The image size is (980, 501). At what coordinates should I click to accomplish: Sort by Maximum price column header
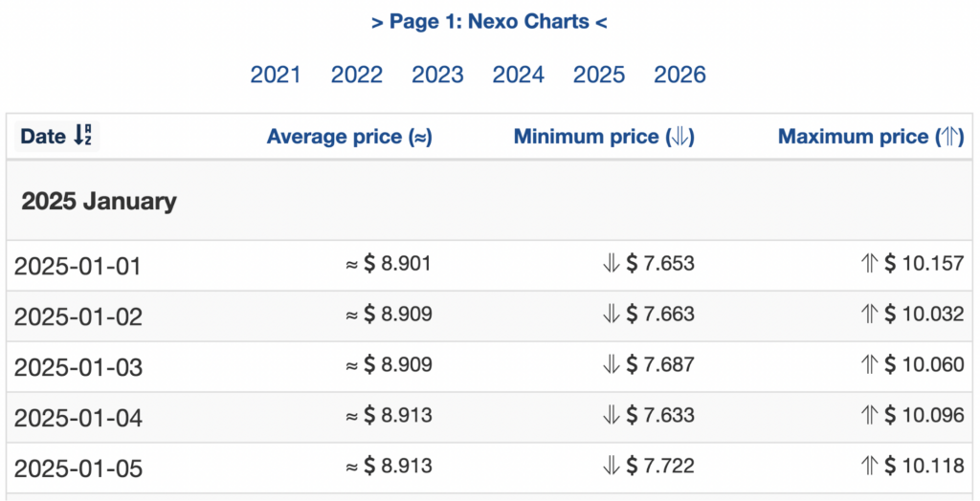click(871, 136)
